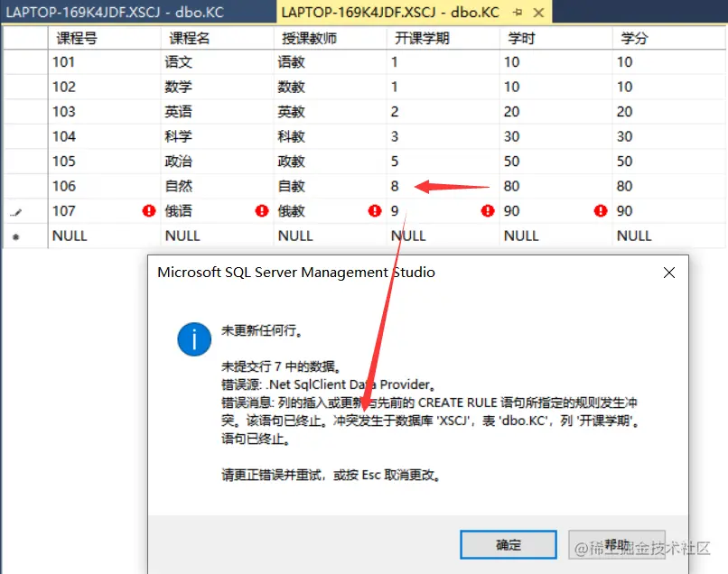Click the 课程号 column header
Image resolution: width=728 pixels, height=574 pixels.
[x=105, y=38]
